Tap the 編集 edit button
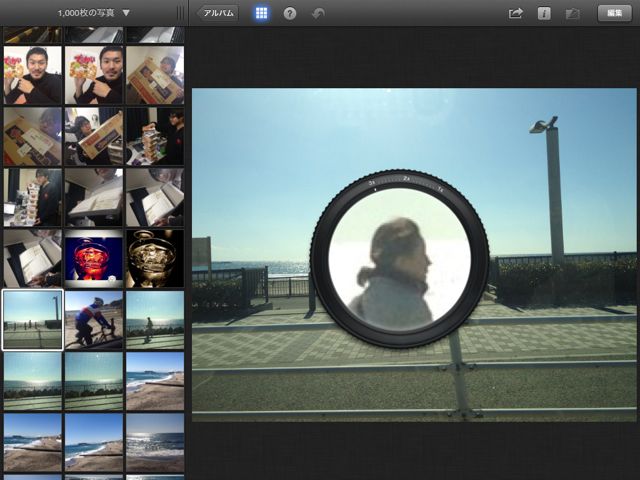 point(614,13)
